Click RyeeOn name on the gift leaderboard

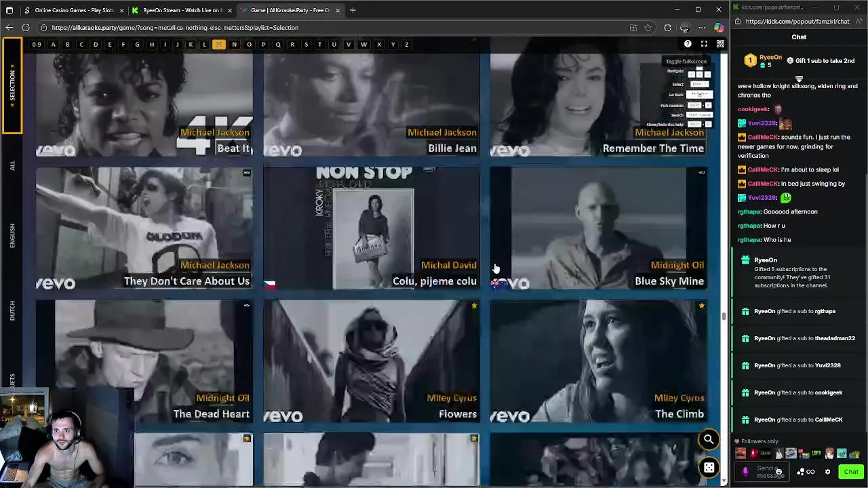coord(770,58)
